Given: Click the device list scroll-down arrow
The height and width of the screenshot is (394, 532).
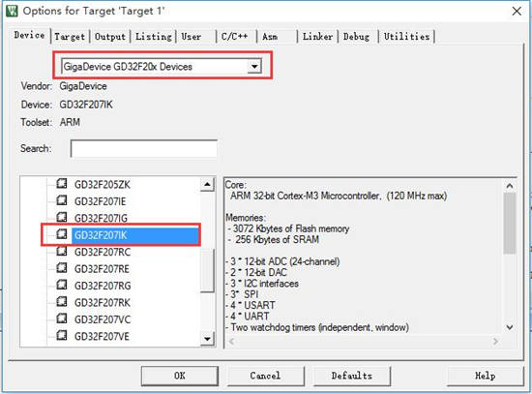Looking at the screenshot, I should click(207, 339).
